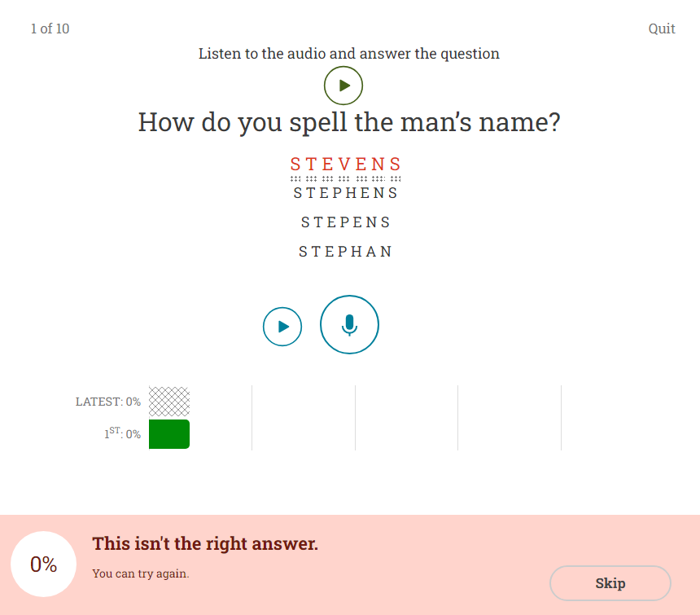Click the listen to audio instruction
Viewport: 700px width, 615px height.
pos(349,54)
